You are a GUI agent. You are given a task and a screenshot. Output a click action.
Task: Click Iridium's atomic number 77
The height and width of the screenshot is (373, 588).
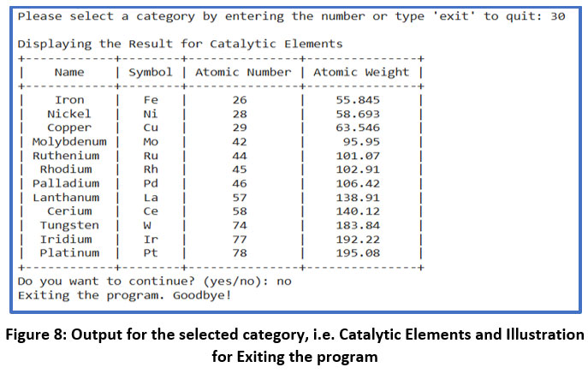coord(240,239)
